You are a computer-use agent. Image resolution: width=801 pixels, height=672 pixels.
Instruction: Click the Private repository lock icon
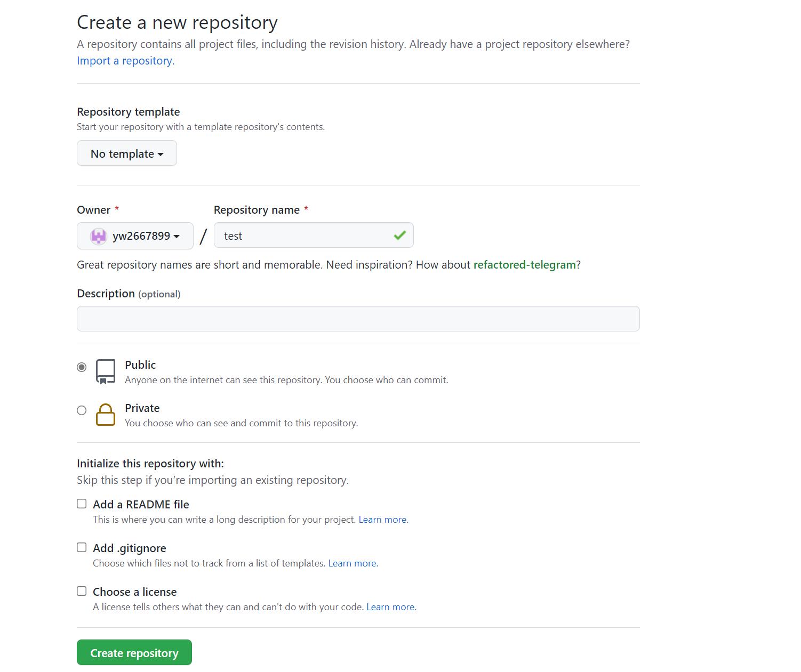click(106, 415)
